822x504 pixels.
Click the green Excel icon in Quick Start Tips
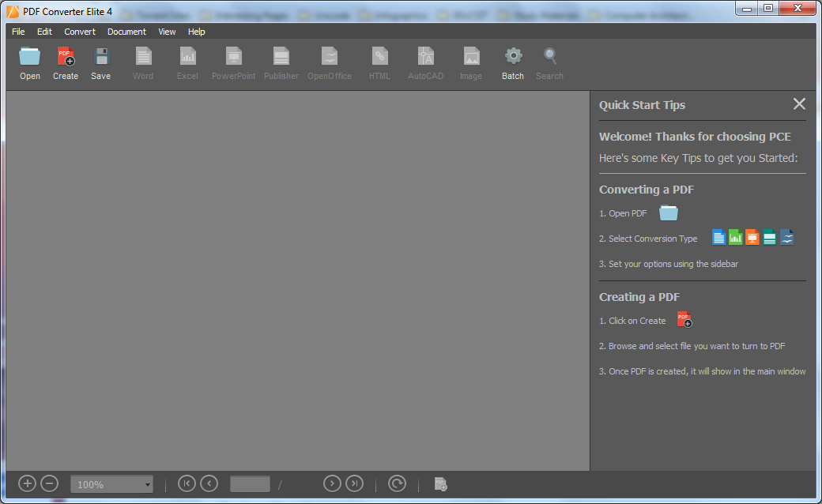736,237
